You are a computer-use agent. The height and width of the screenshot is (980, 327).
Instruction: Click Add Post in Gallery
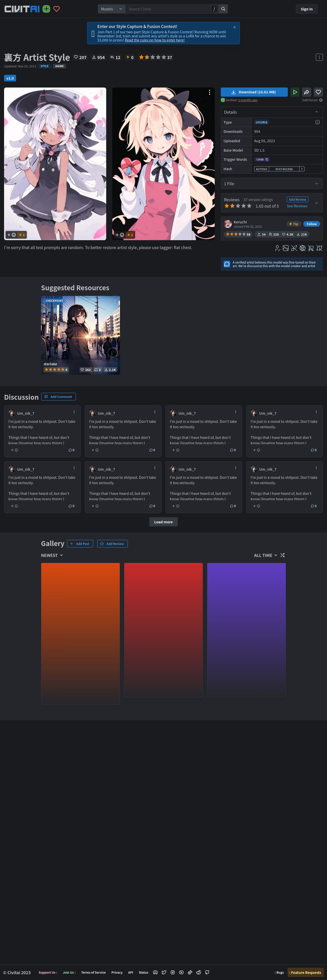pos(80,544)
